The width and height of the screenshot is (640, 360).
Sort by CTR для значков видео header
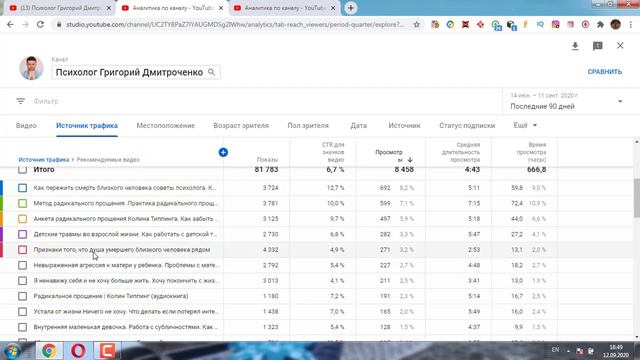click(333, 152)
